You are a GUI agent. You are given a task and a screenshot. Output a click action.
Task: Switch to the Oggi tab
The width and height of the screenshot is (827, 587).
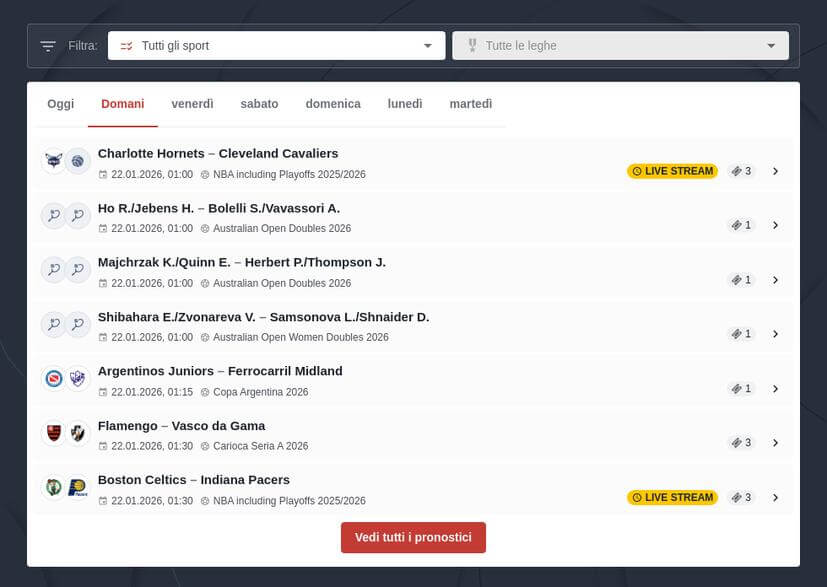(x=60, y=103)
